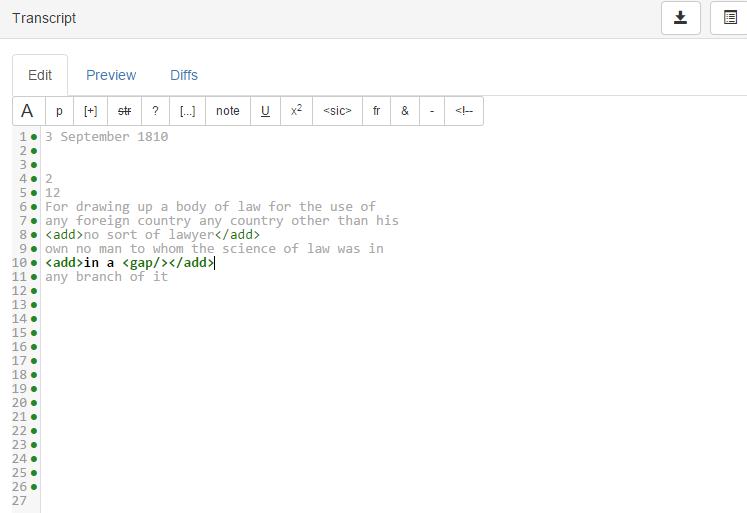Apply strikethrough with the 'str' button

point(124,111)
